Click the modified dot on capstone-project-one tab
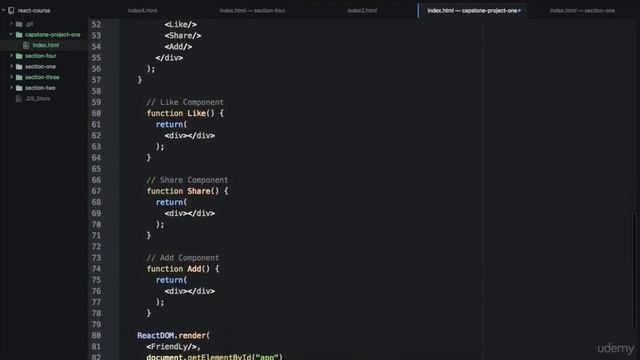 coord(520,11)
